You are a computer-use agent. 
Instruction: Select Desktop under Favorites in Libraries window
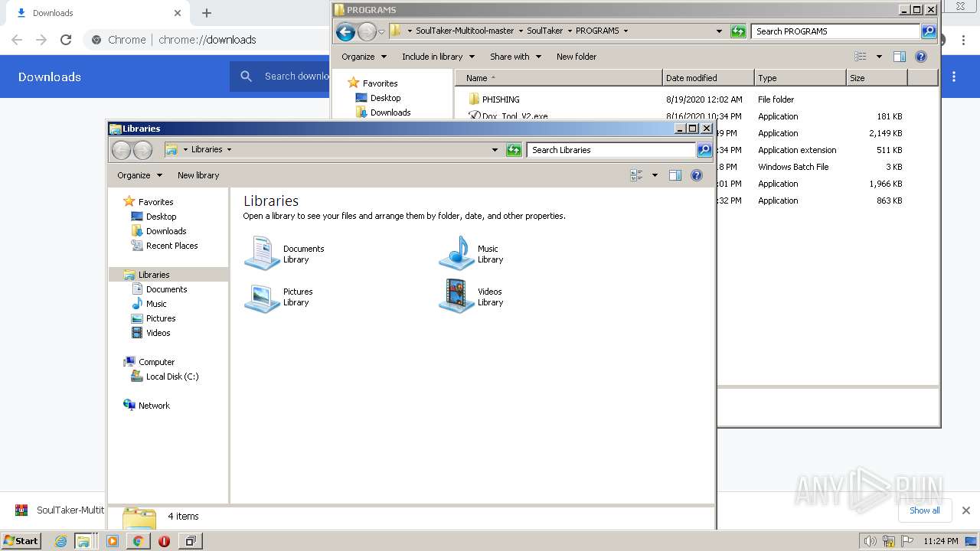pos(161,217)
